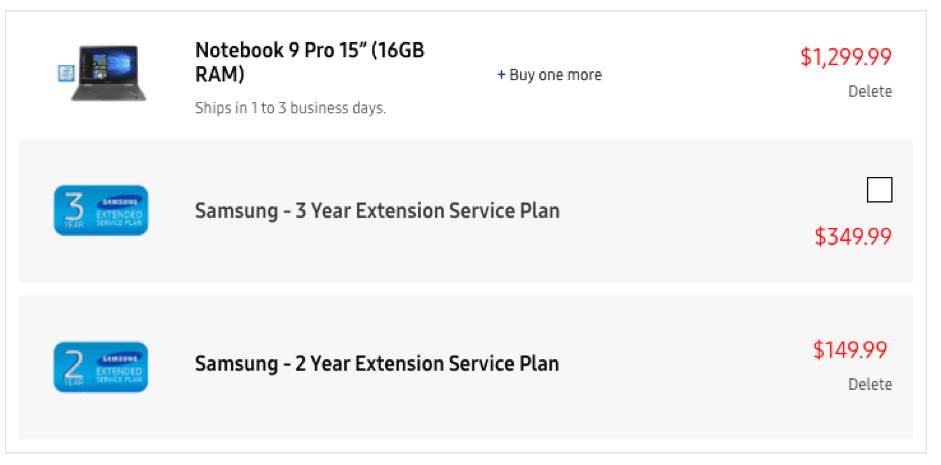The image size is (941, 465).
Task: Click the $1,299.99 notebook price
Action: coord(845,57)
